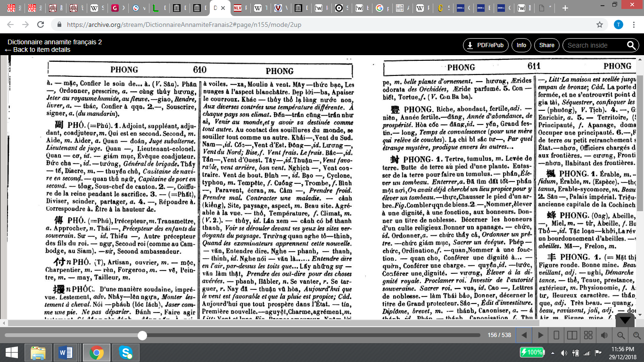Click the book title Dictionnaire annamite français 2
The height and width of the screenshot is (362, 644).
tap(55, 42)
